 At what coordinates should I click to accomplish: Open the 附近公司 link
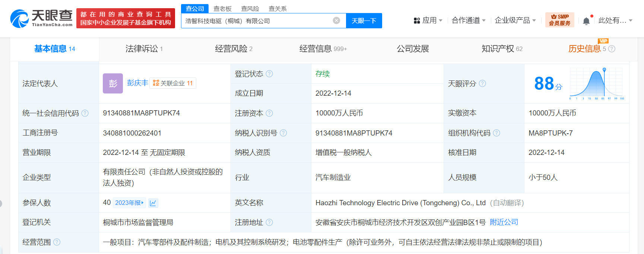(504, 222)
